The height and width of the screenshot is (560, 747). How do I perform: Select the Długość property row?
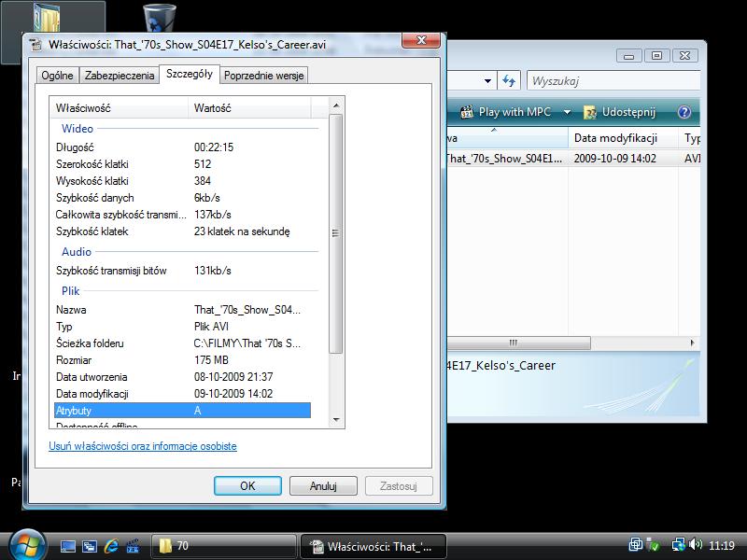click(x=182, y=147)
